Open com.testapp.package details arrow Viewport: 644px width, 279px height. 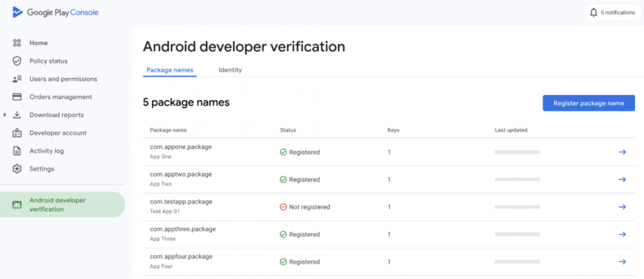[x=622, y=207]
